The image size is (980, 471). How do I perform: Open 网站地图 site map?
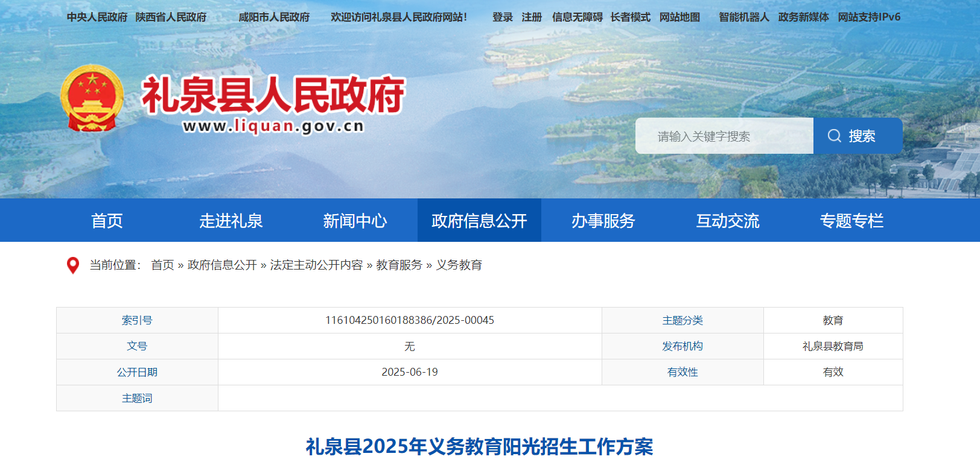coord(680,17)
